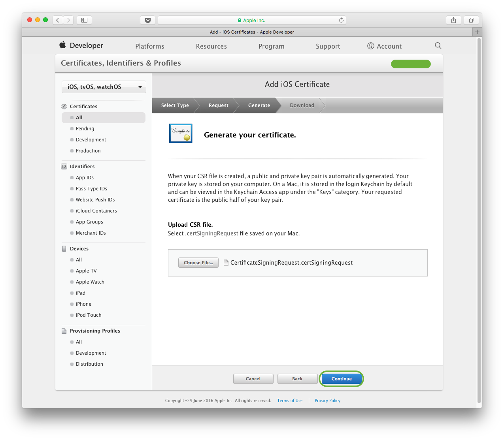The height and width of the screenshot is (440, 504).
Task: Click the Download step
Action: [302, 105]
